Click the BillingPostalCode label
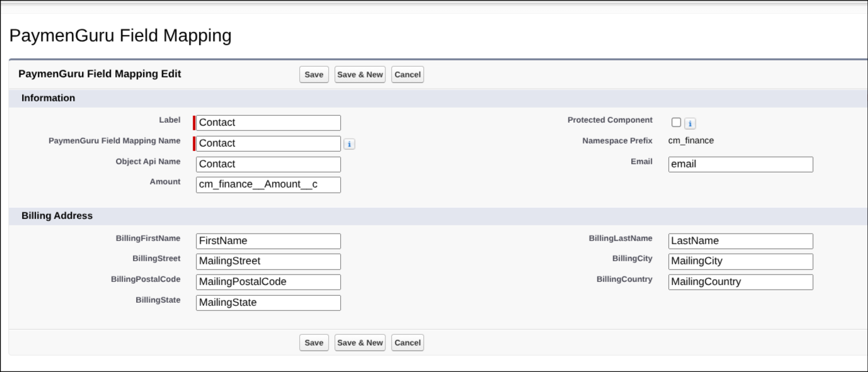The image size is (868, 372). pyautogui.click(x=146, y=279)
